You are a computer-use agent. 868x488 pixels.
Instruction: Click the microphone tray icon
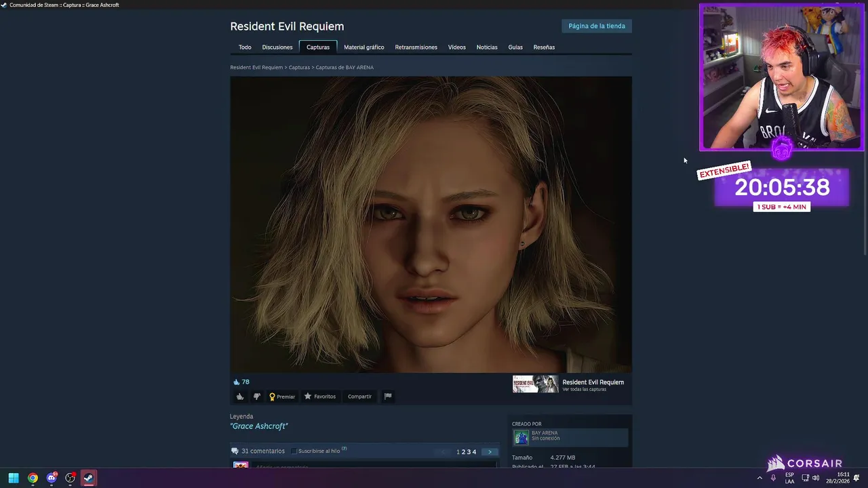tap(773, 478)
